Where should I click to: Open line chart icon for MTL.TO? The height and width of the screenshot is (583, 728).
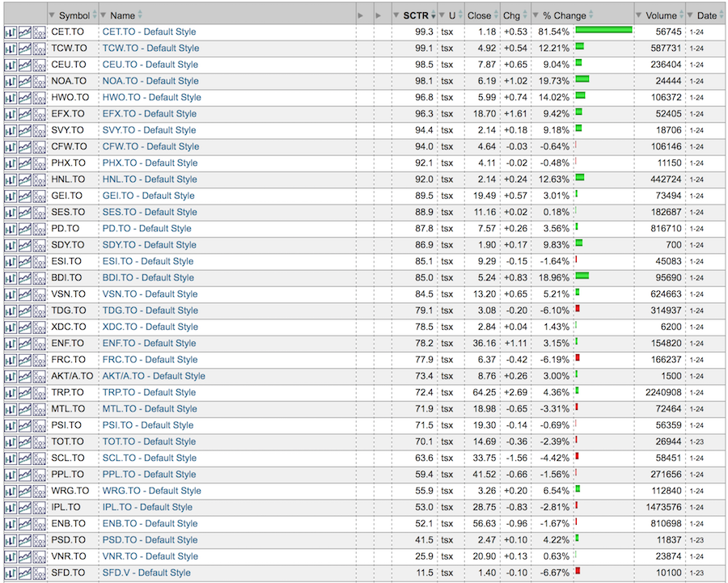[x=24, y=409]
